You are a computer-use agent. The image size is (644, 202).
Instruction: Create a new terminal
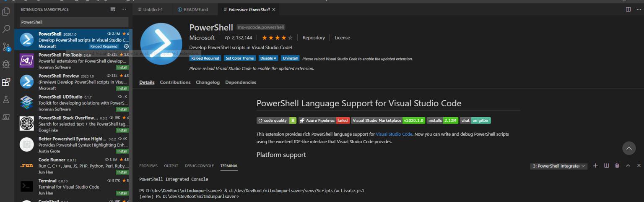click(595, 165)
